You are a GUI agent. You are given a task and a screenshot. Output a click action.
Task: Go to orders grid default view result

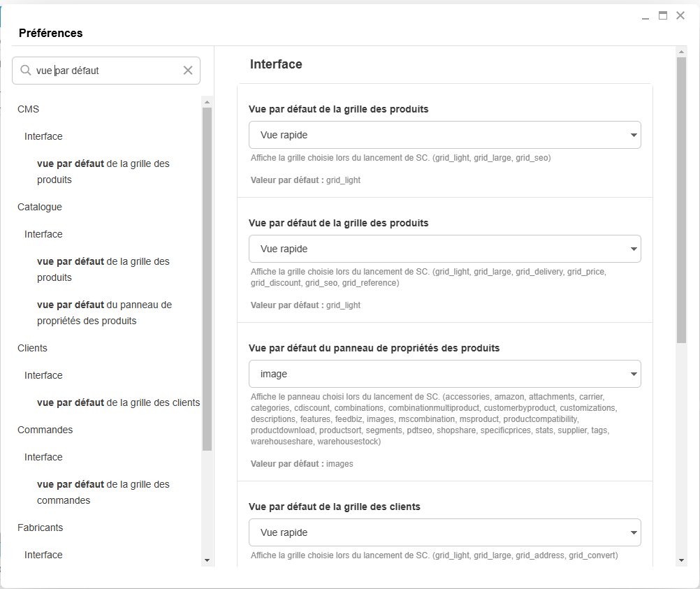[103, 492]
